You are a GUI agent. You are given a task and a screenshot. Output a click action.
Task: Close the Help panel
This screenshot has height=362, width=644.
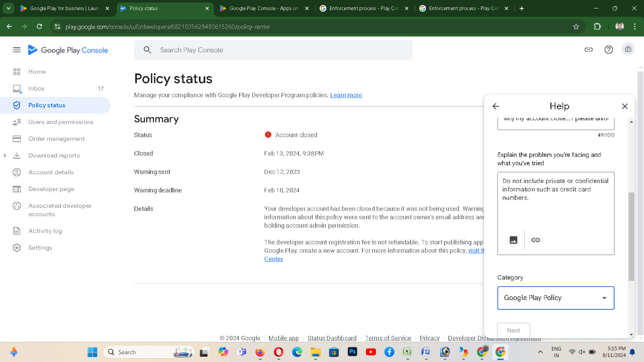point(625,106)
